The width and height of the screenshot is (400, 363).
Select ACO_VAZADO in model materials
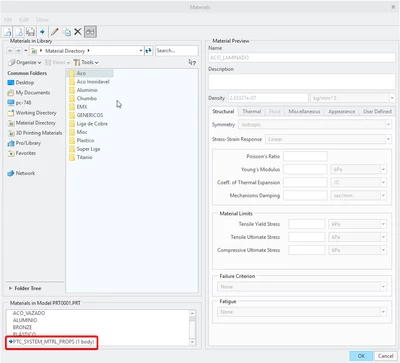(x=29, y=313)
